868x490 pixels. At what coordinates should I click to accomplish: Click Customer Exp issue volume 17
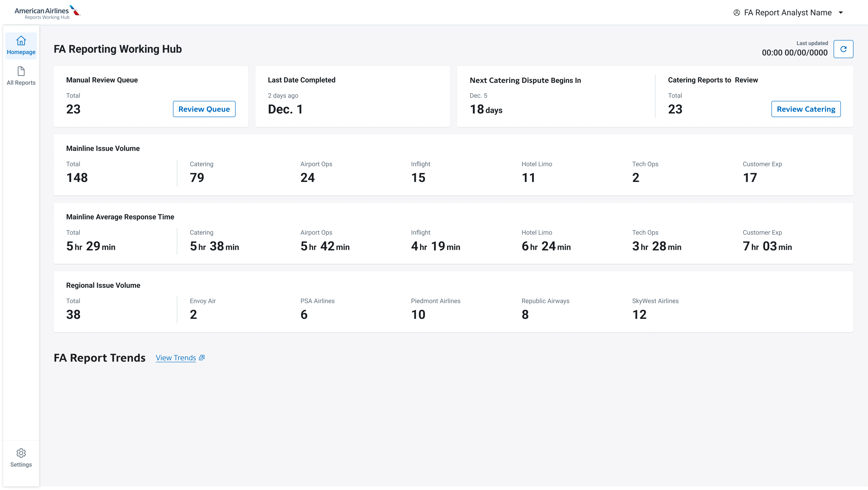point(750,178)
